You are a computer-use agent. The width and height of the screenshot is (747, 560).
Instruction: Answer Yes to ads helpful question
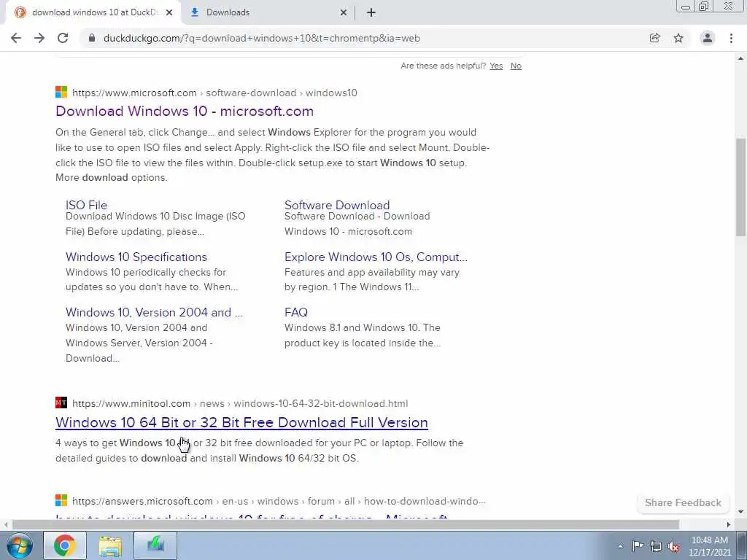pyautogui.click(x=496, y=66)
